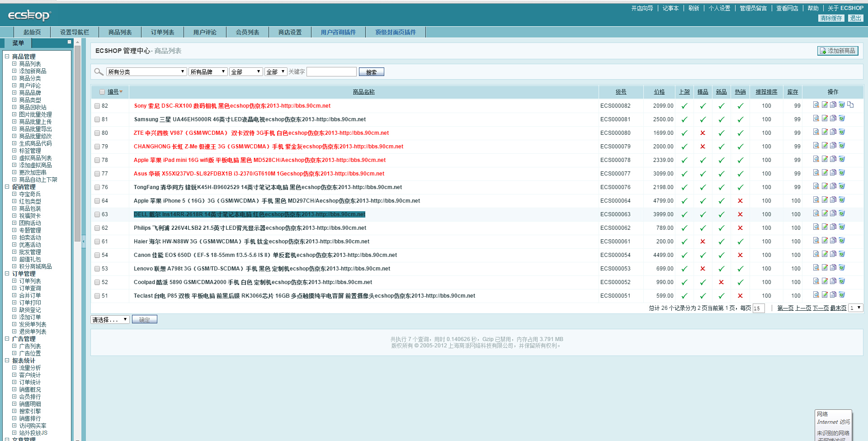Open the page number dropdown in pagination
868x441 pixels.
click(856, 308)
